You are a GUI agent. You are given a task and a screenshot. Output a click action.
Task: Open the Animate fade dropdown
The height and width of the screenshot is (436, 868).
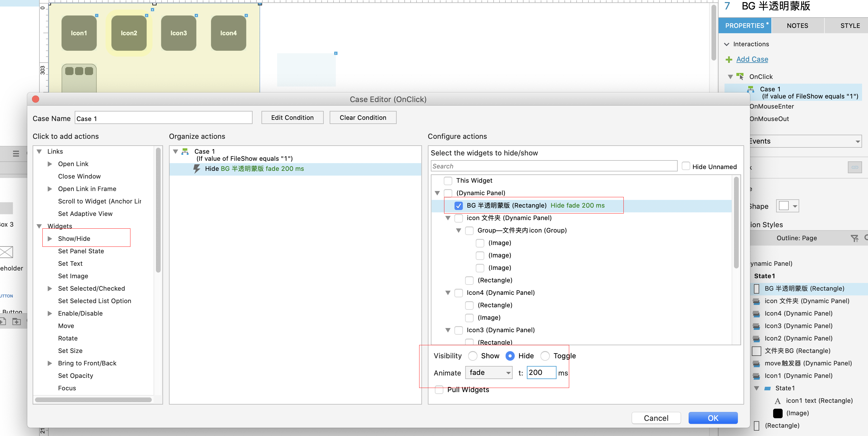pyautogui.click(x=489, y=373)
